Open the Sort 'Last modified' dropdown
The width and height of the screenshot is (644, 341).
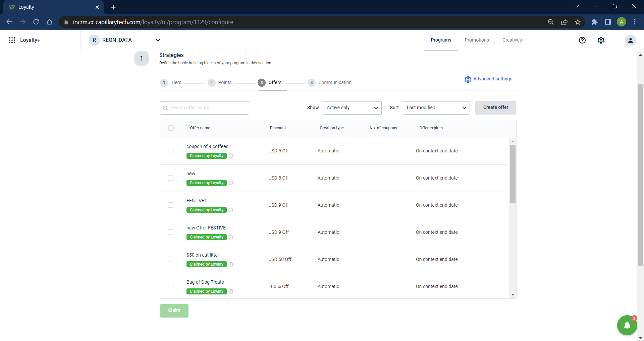click(436, 108)
